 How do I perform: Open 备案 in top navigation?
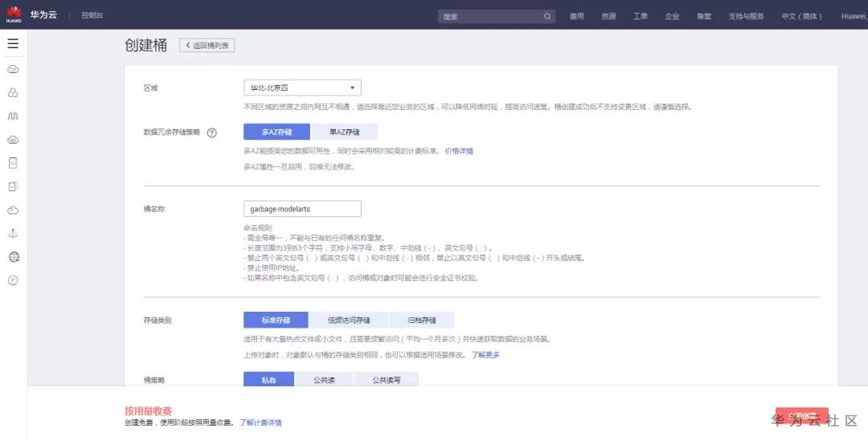(703, 16)
